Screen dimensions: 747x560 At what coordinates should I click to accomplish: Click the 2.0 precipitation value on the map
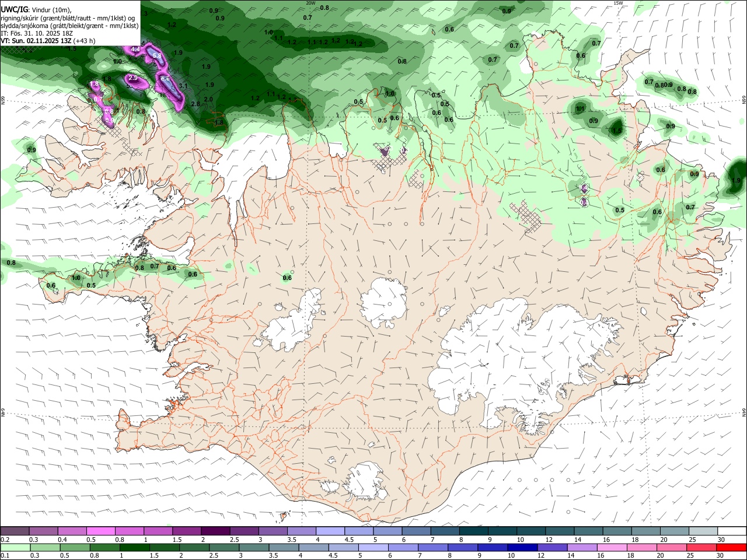208,99
